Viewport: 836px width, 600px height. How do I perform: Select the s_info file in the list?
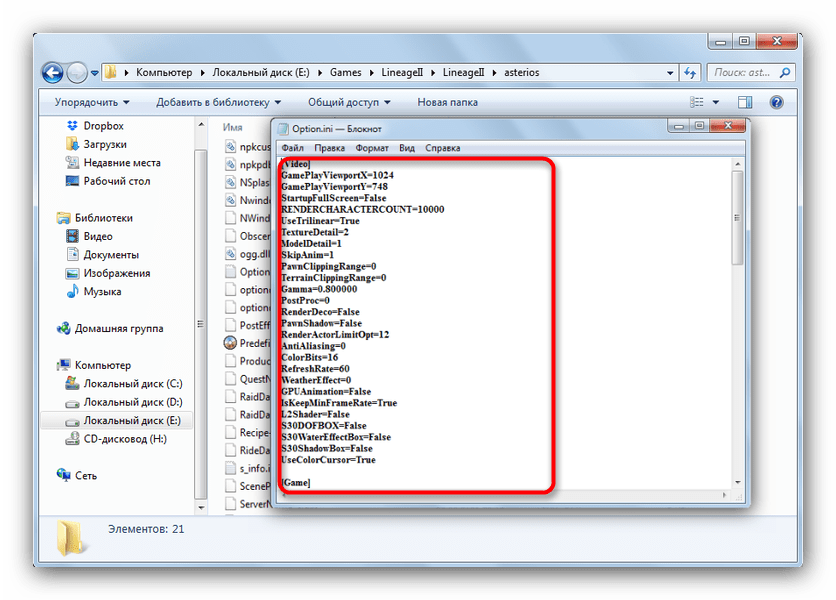pos(247,468)
